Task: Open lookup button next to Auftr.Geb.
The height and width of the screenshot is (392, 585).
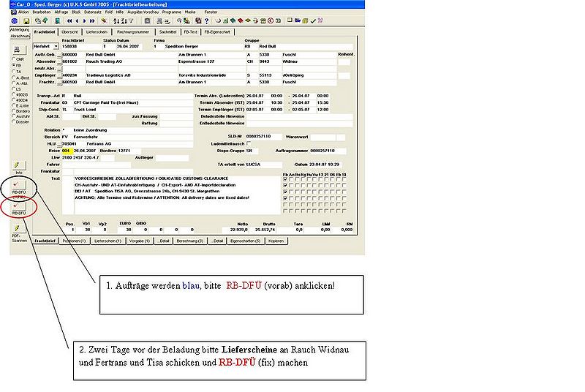Action: [59, 55]
